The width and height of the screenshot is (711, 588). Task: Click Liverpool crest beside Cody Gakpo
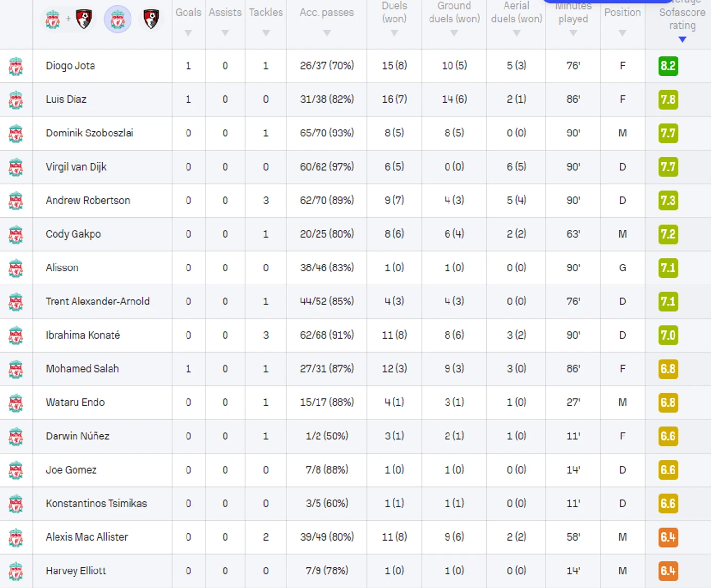(16, 234)
